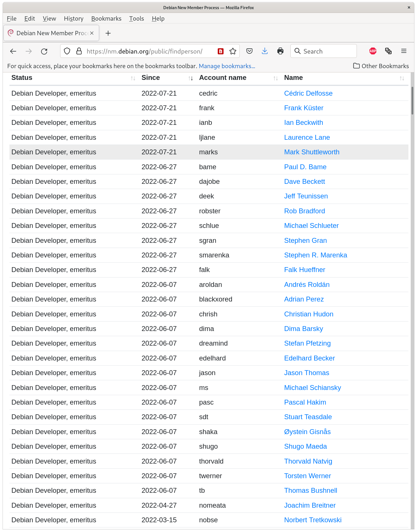Sort table by Name column arrows
Image resolution: width=417 pixels, height=532 pixels.
(x=402, y=78)
